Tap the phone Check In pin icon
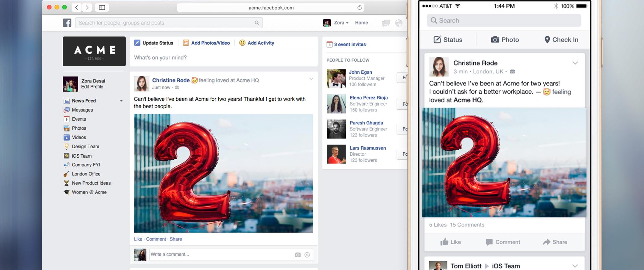This screenshot has height=270, width=644. [x=547, y=40]
